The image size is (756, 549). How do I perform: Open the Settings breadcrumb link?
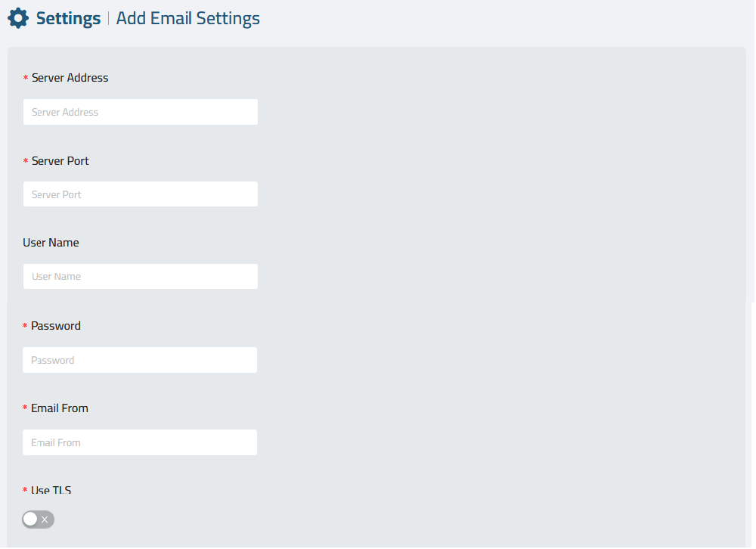tap(69, 18)
